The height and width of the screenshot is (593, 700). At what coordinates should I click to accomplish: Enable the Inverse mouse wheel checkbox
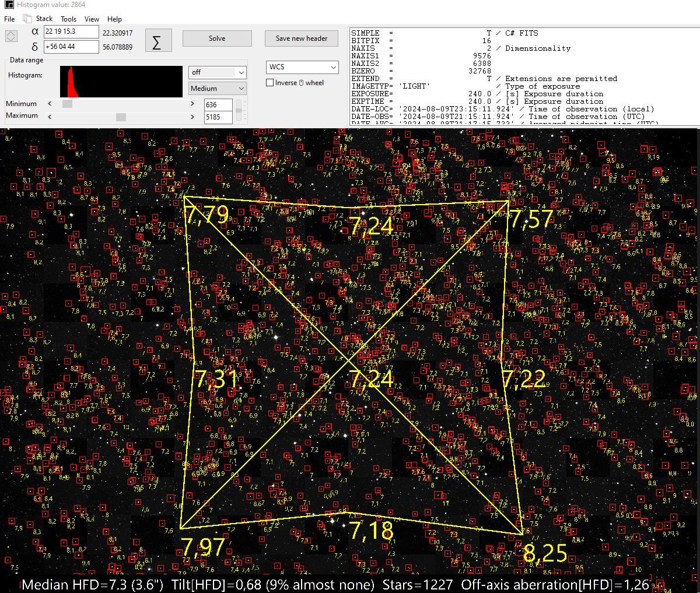point(270,83)
